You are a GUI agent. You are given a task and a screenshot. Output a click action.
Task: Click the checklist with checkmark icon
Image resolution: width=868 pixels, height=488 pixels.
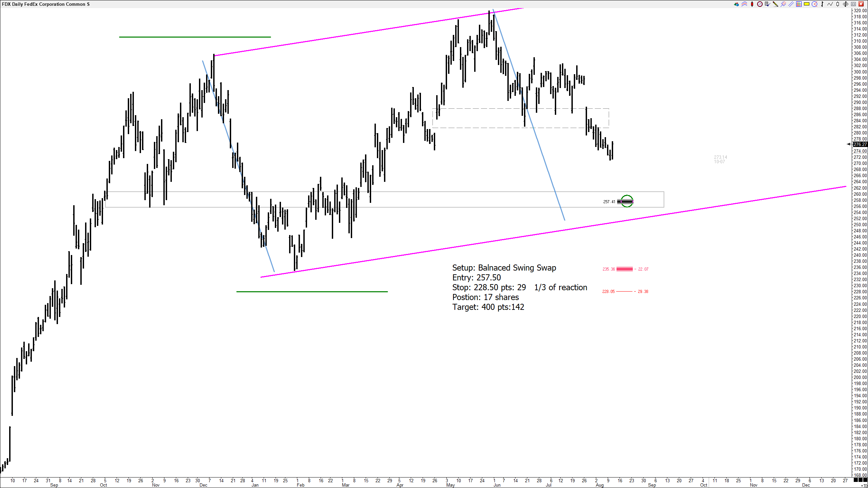tap(768, 4)
